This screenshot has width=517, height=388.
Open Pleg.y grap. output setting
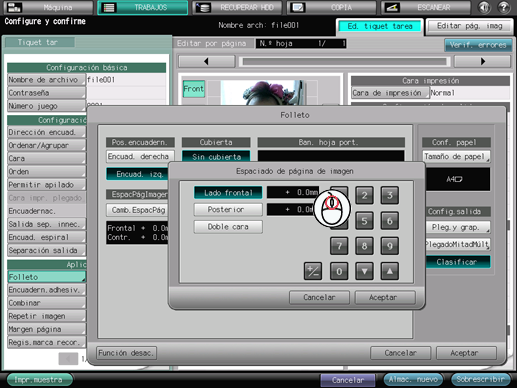[x=457, y=227]
